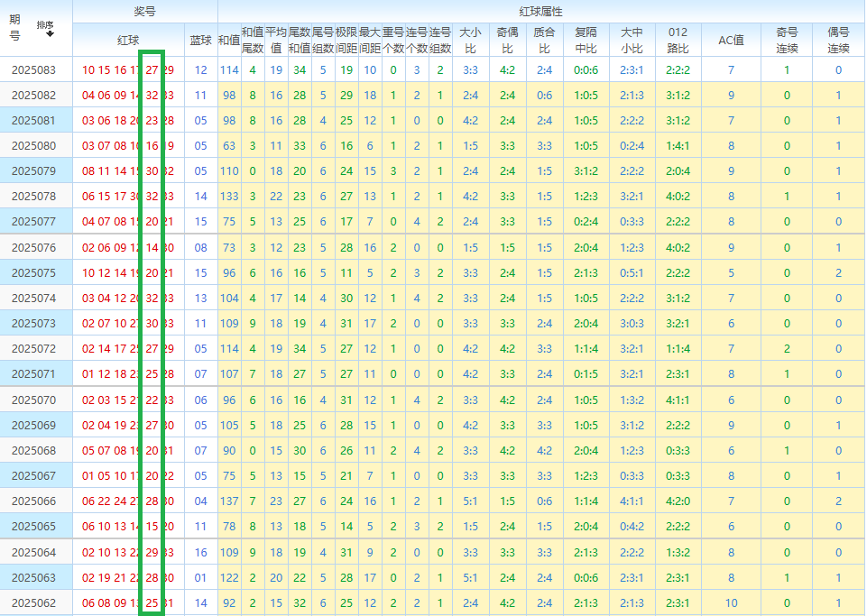Click highlighted red ball 27 in row 2025083
The height and width of the screenshot is (616, 867).
pos(152,69)
